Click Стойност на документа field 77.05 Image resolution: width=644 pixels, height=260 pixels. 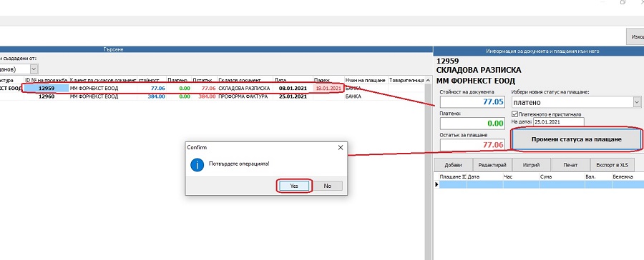472,101
